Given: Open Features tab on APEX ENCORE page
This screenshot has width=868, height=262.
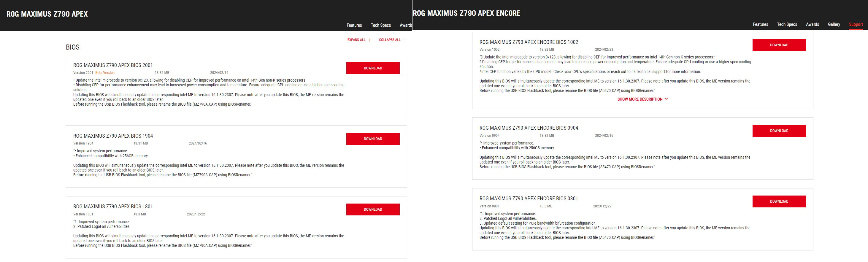Looking at the screenshot, I should (x=761, y=24).
